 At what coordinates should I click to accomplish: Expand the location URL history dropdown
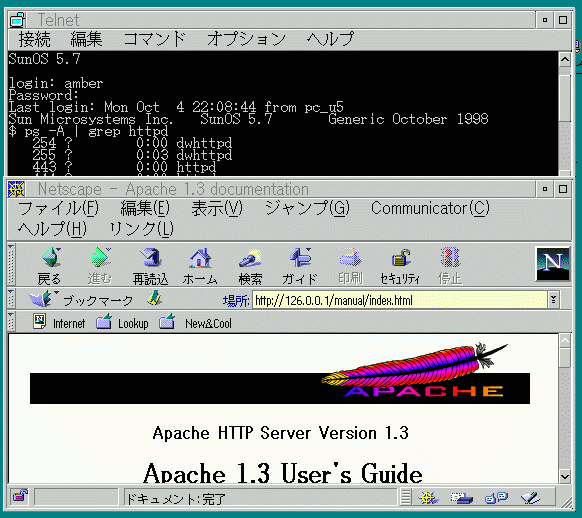pos(553,300)
